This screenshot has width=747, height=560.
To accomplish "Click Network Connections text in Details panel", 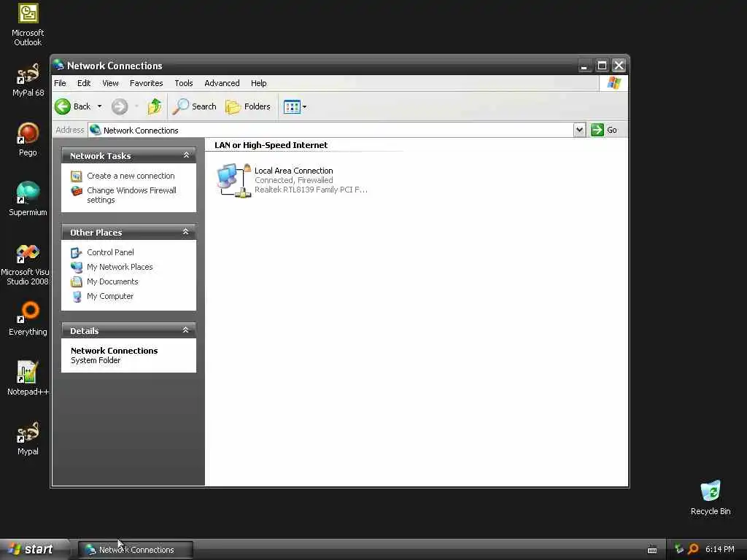I will pyautogui.click(x=115, y=351).
